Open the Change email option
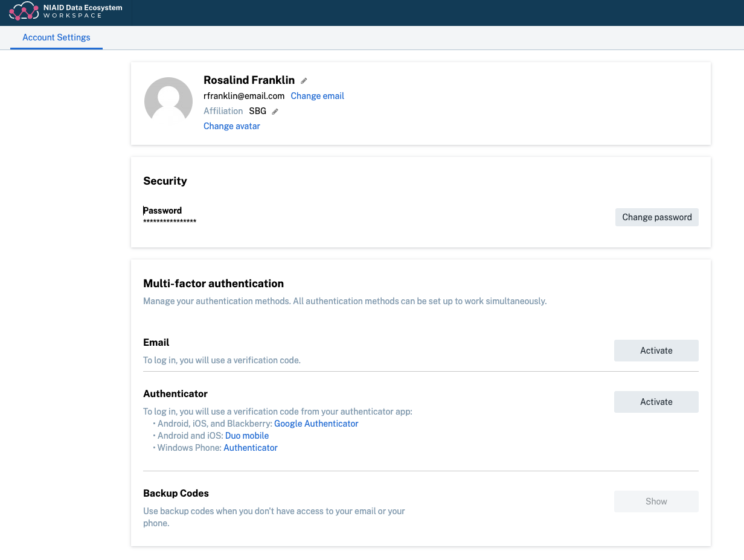Screen dimensions: 744x560 click(x=317, y=96)
